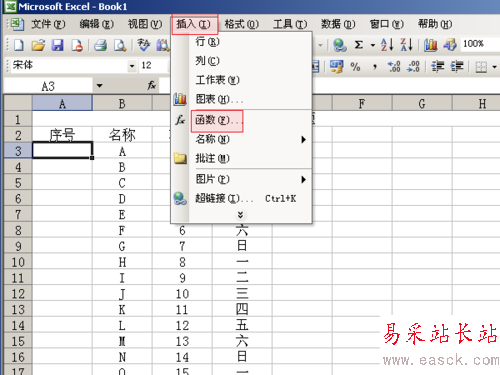Open the 格式(O) menu
The width and height of the screenshot is (500, 375).
point(242,24)
